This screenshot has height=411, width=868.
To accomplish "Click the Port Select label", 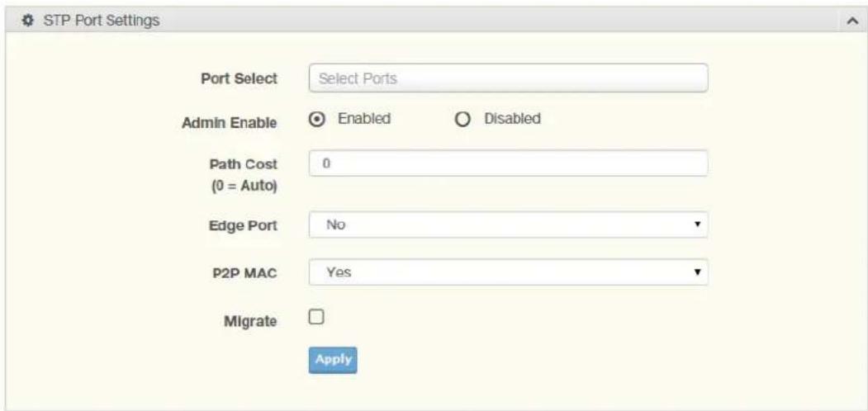I will (240, 78).
